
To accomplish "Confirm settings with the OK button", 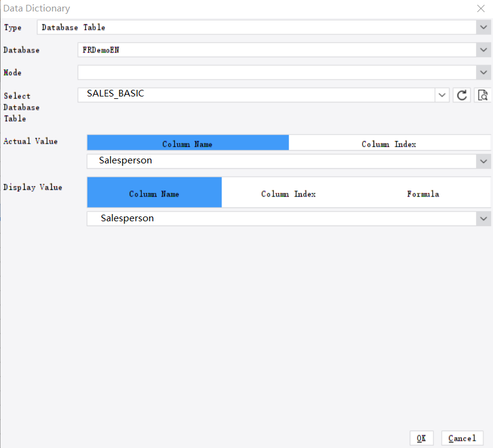I will point(421,438).
